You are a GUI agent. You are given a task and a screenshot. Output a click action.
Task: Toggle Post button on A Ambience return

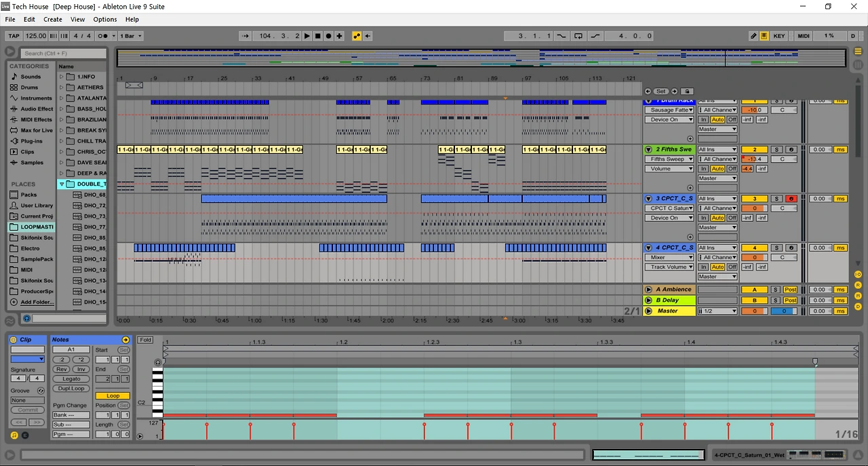click(791, 290)
